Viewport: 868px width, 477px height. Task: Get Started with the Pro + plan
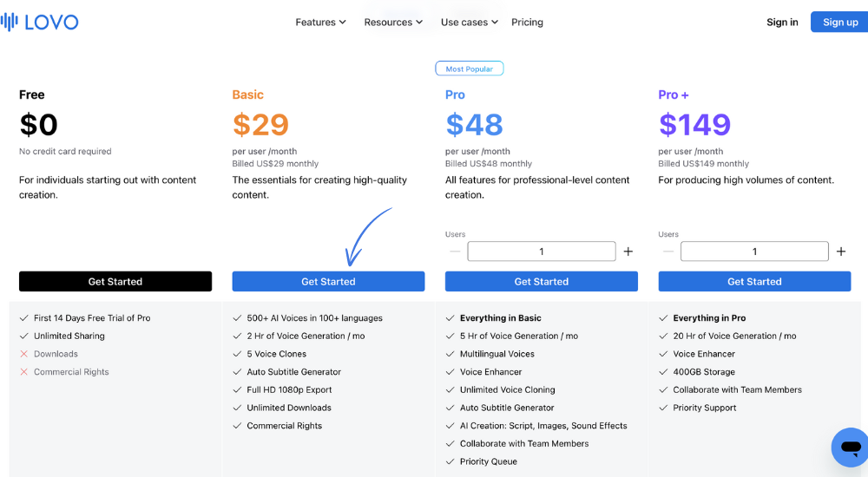coord(754,281)
